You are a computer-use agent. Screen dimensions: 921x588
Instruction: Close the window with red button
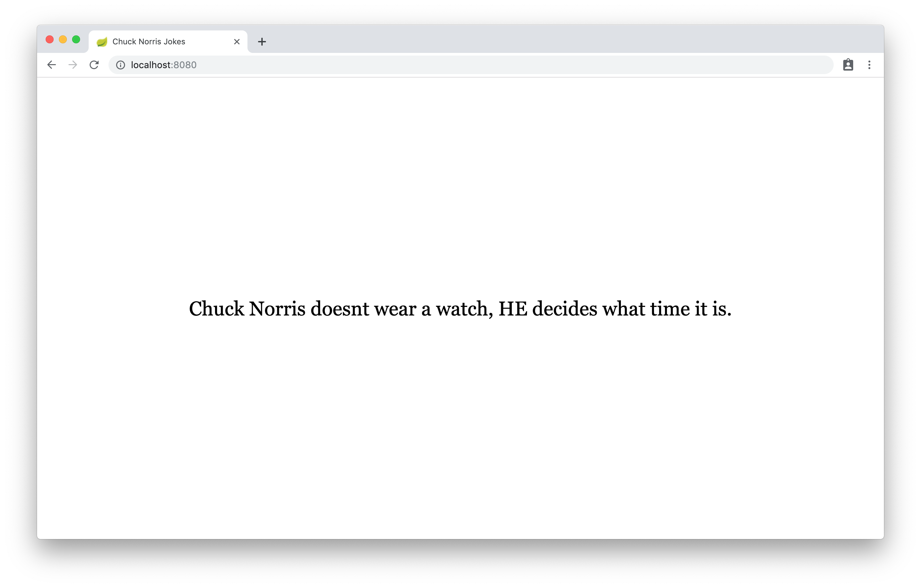50,39
